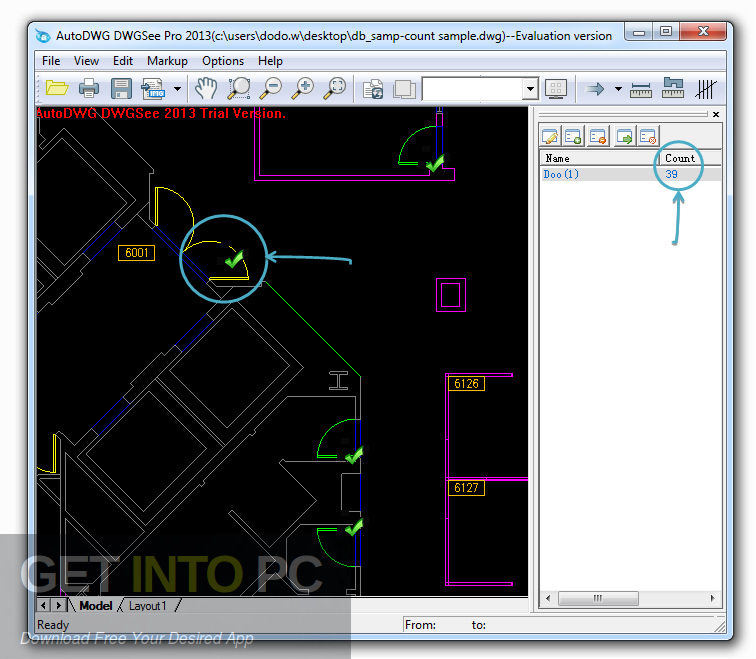Viewport: 756px width, 659px height.
Task: Select the Pan hand tool
Action: (206, 88)
